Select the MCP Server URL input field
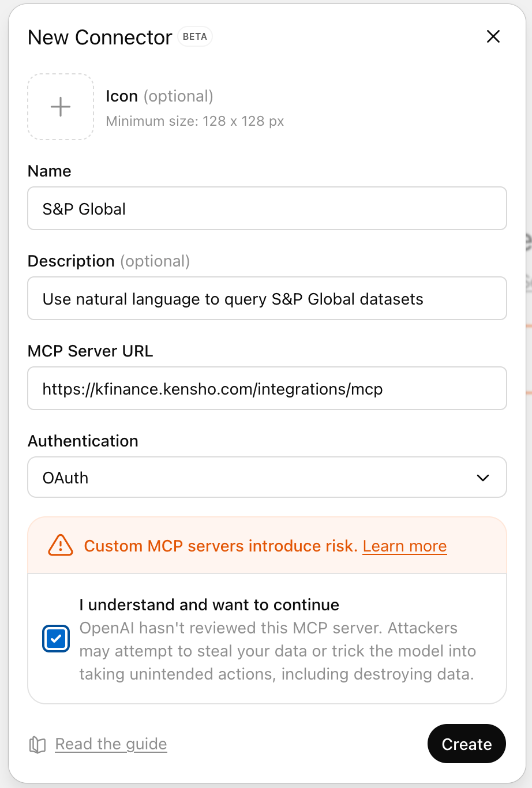This screenshot has width=532, height=788. [x=267, y=388]
